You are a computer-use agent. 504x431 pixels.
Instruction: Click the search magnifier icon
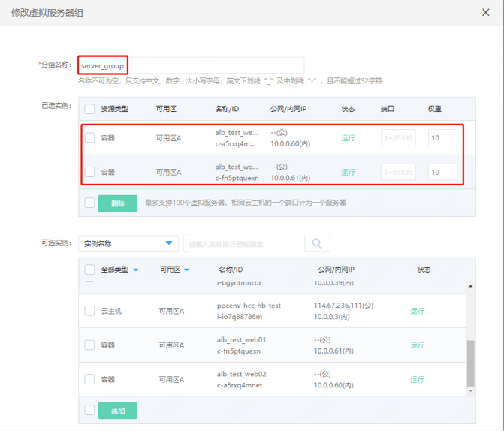click(x=317, y=243)
